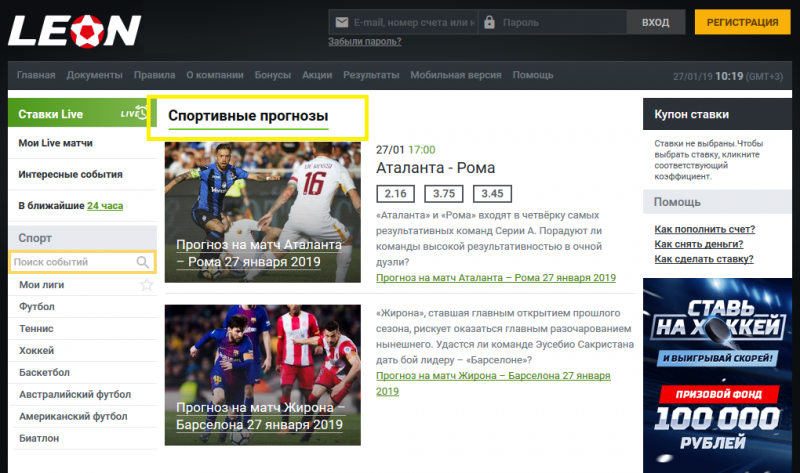Image resolution: width=800 pixels, height=473 pixels.
Task: Open Мобильная версия in the navigation bar
Action: (456, 75)
